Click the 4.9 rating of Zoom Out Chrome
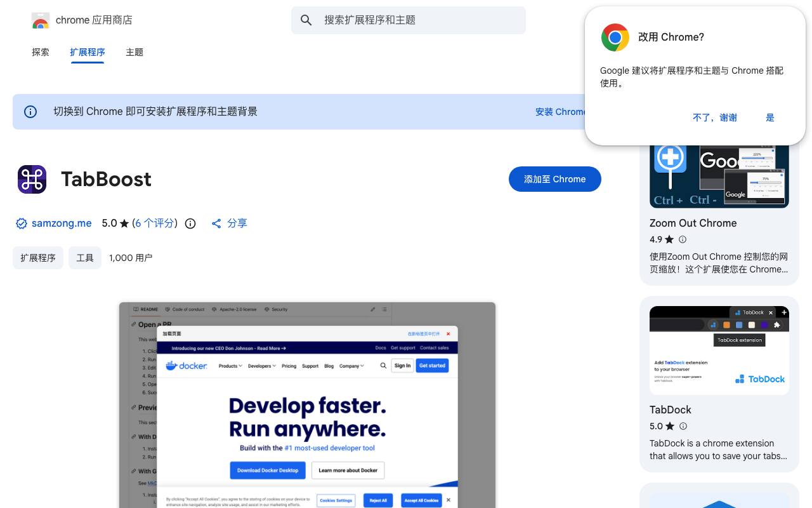Viewport: 812px width, 508px height. click(x=656, y=239)
